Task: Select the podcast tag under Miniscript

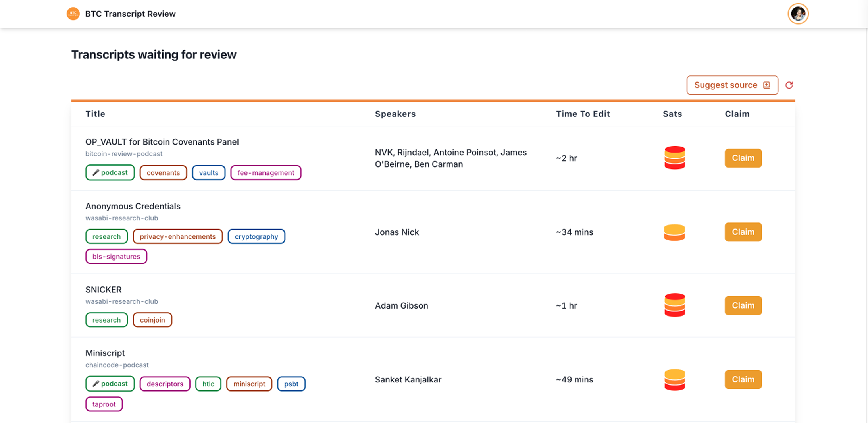Action: click(110, 384)
